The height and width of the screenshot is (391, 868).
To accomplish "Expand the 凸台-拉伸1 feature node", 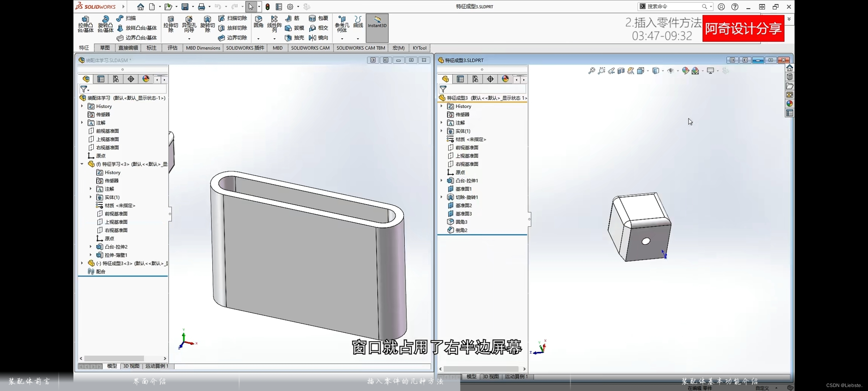I will click(x=442, y=180).
